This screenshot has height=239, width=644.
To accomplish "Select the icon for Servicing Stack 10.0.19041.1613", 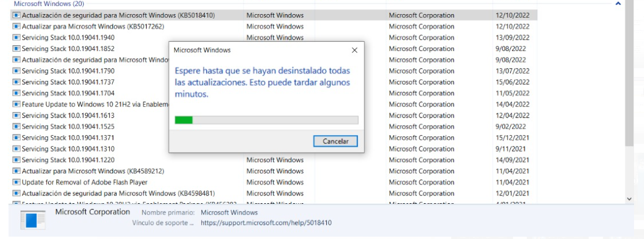I will click(16, 115).
